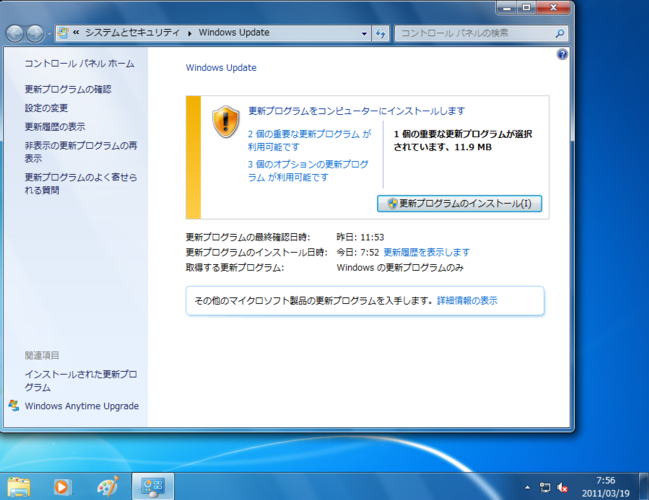Expand the double-chevron breadcrumb overflow
649x500 pixels.
[x=76, y=33]
